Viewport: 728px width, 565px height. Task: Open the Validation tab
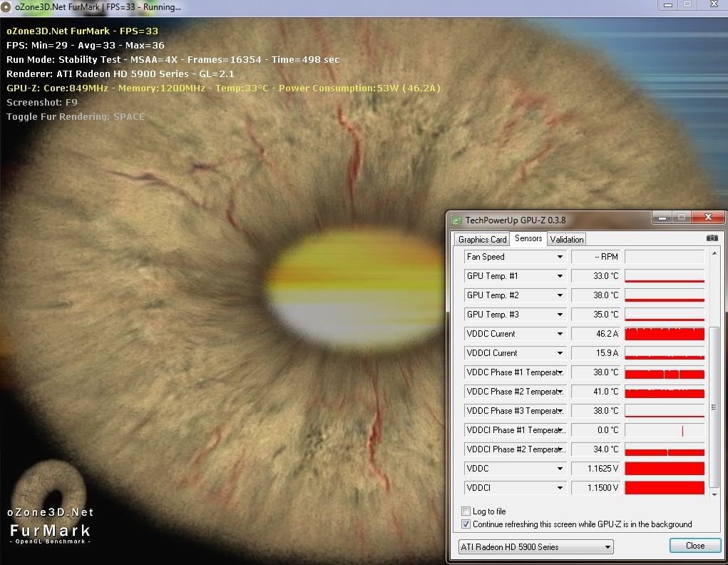coord(566,239)
